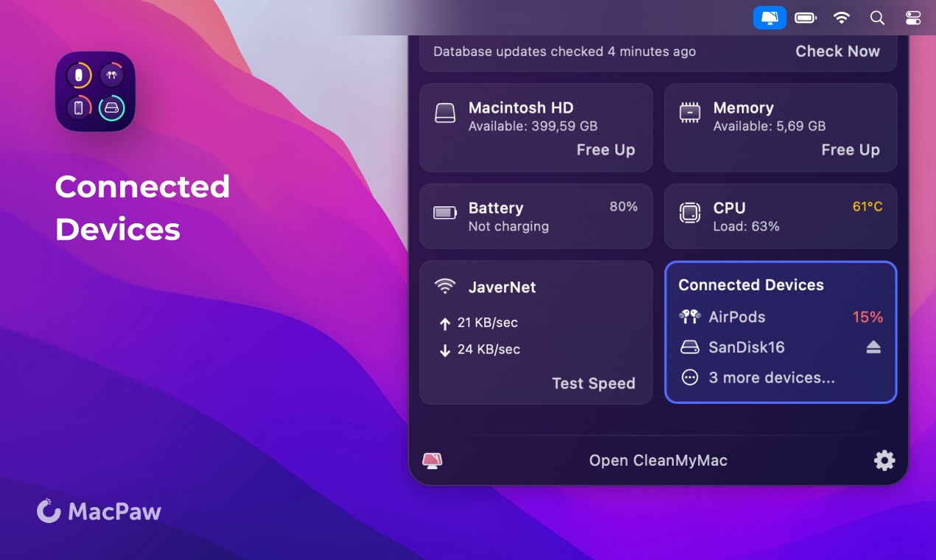Open the Wi-Fi menu bar icon
This screenshot has width=936, height=560.
pyautogui.click(x=842, y=18)
